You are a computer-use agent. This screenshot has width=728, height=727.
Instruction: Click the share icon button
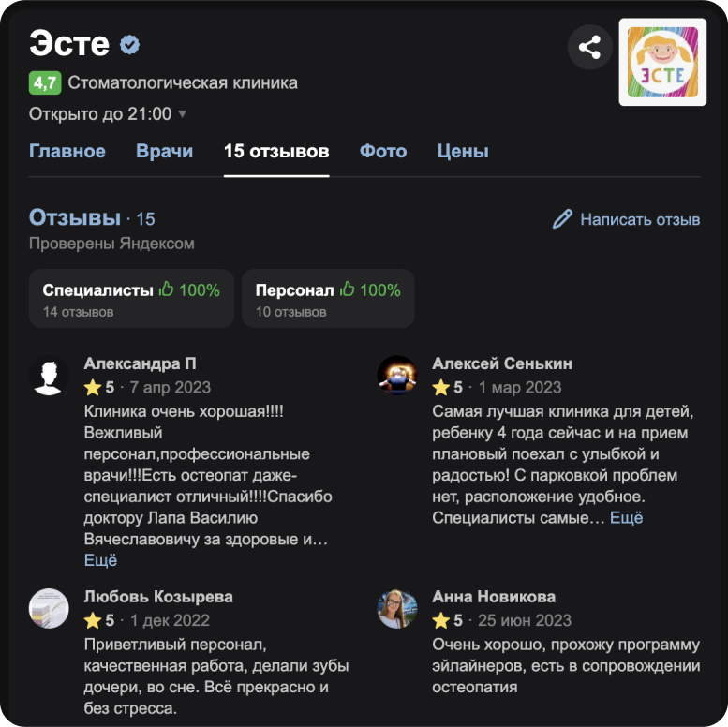pyautogui.click(x=589, y=48)
